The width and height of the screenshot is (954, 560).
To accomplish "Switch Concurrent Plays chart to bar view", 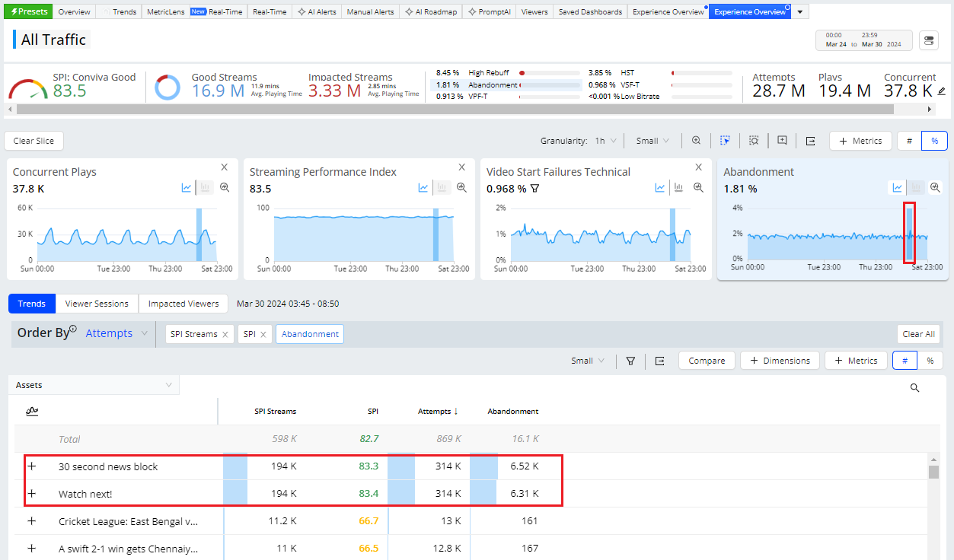I will point(205,187).
